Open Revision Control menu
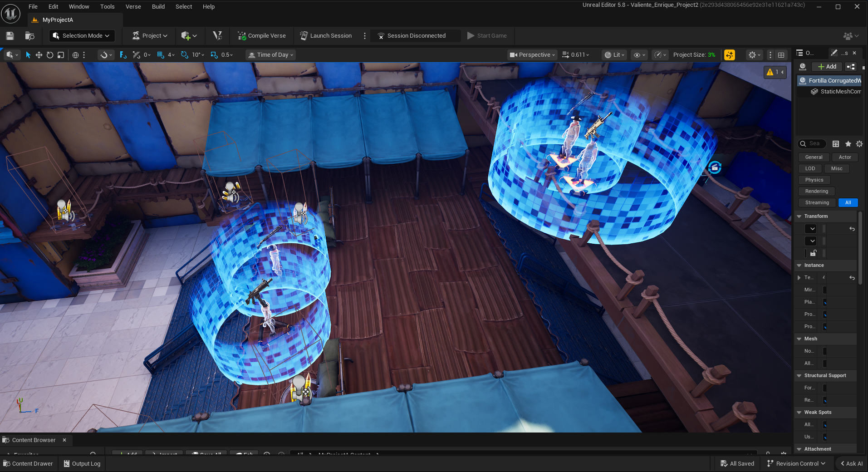The image size is (868, 472). 796,464
